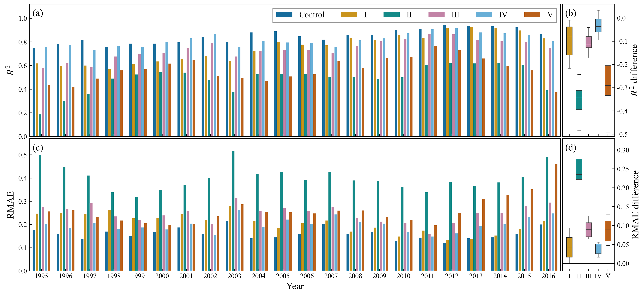Click the teal RMAE bar for 1995

click(x=40, y=213)
